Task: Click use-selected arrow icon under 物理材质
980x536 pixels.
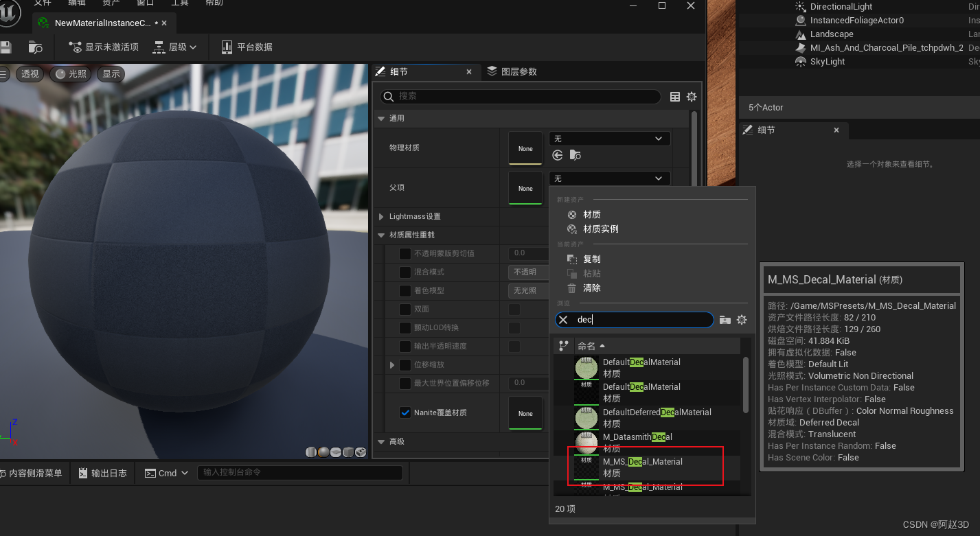Action: pos(558,156)
